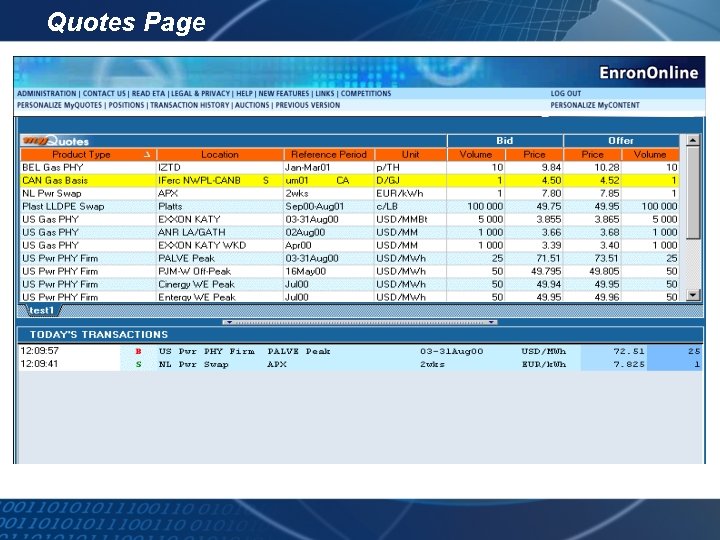Screen dimensions: 720x540
Task: Sort by the Location column header
Action: point(220,155)
